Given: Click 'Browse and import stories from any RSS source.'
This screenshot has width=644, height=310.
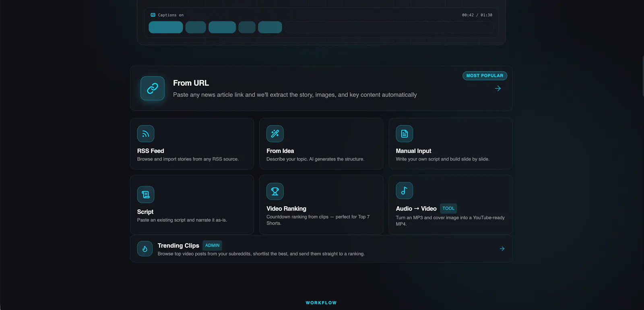Looking at the screenshot, I should [x=188, y=159].
